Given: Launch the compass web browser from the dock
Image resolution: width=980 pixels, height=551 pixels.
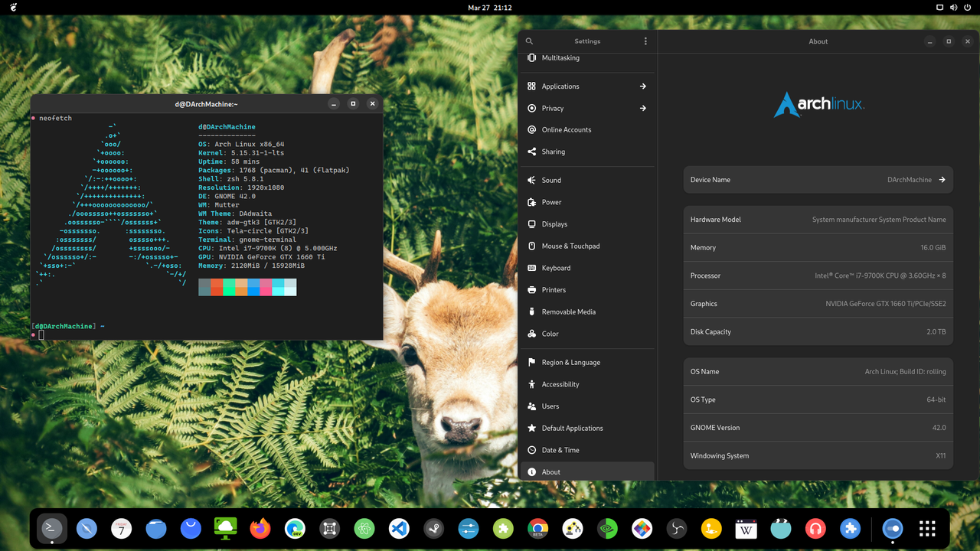Looking at the screenshot, I should [87, 528].
